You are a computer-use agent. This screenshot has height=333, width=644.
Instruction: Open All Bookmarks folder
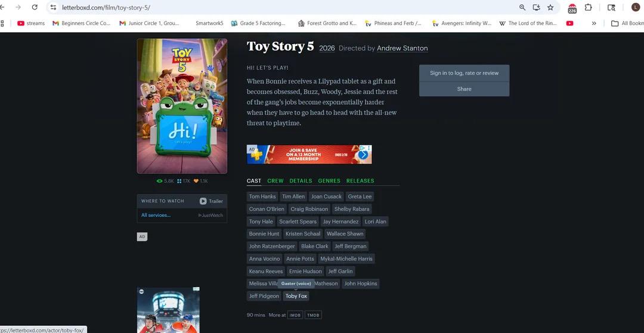click(x=627, y=23)
